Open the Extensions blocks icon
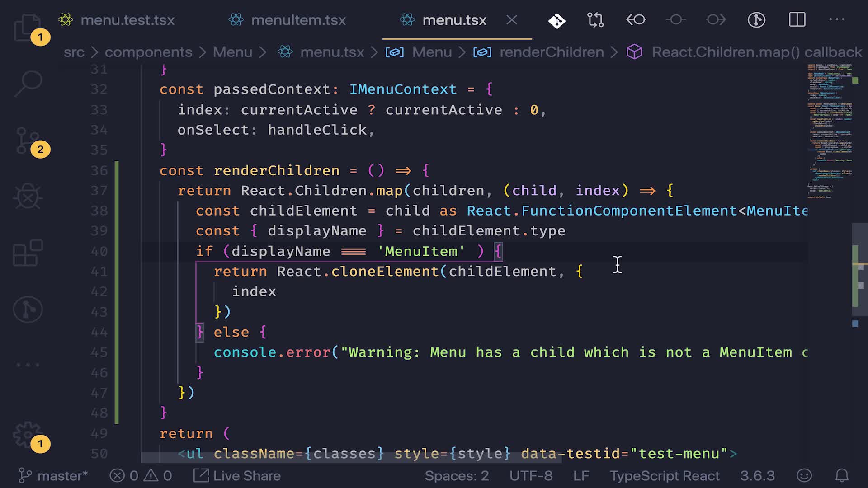Screen dimensions: 868x488 [x=28, y=253]
